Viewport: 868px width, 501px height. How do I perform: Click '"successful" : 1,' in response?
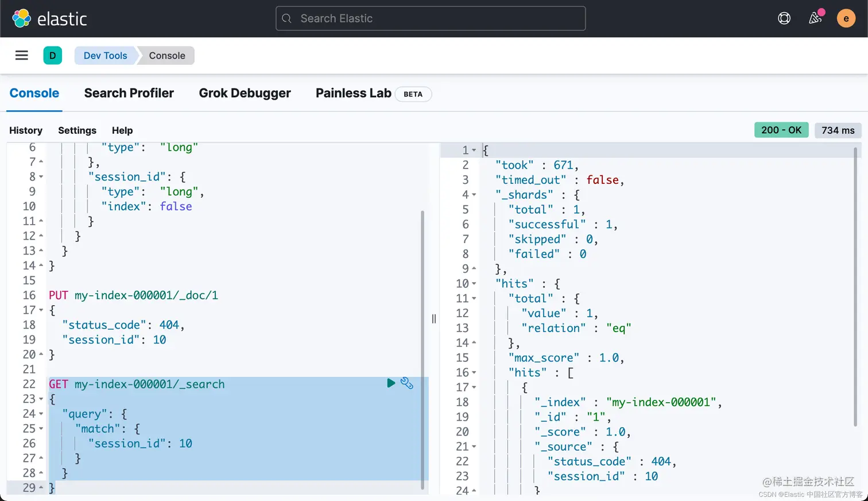[x=563, y=225]
